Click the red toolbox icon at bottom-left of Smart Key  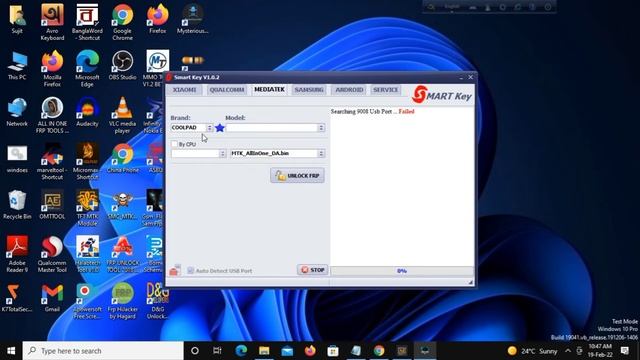[174, 270]
